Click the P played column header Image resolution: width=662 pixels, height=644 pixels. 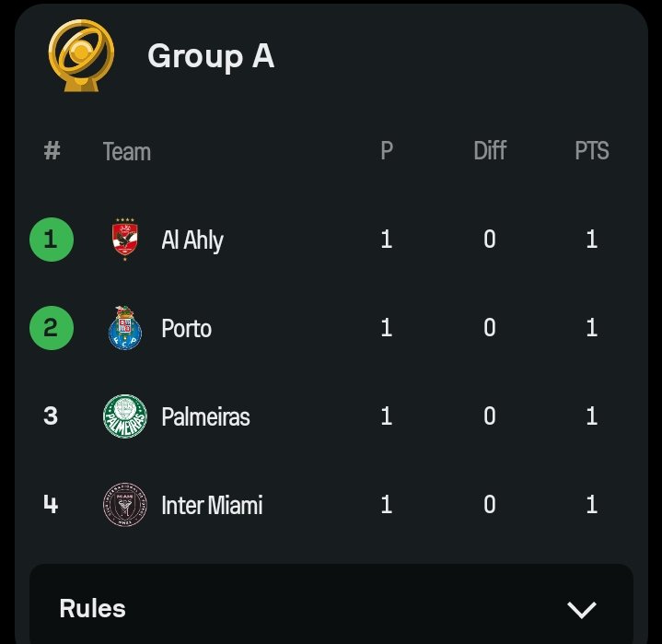[x=387, y=150]
